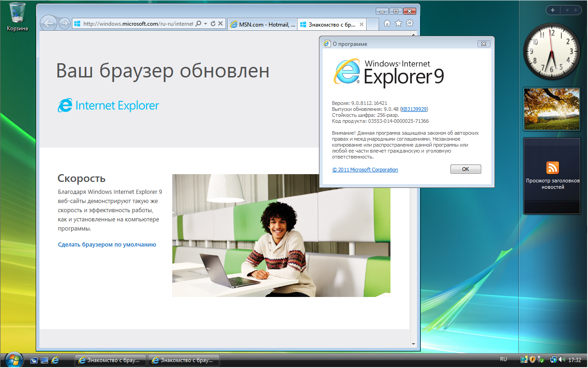Click the page scrollbar down arrow
Screen dimensions: 588x368
413,344
